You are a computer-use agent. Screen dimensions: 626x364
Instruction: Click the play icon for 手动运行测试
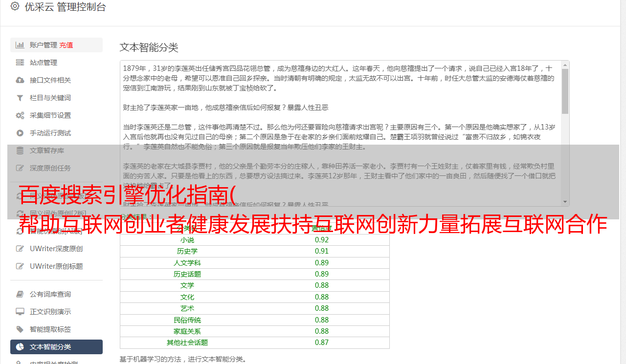[x=20, y=133]
